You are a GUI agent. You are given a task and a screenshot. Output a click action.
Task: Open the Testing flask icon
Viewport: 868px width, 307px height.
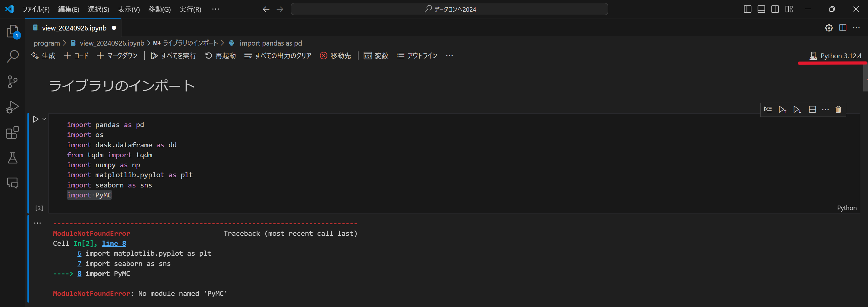pyautogui.click(x=12, y=158)
